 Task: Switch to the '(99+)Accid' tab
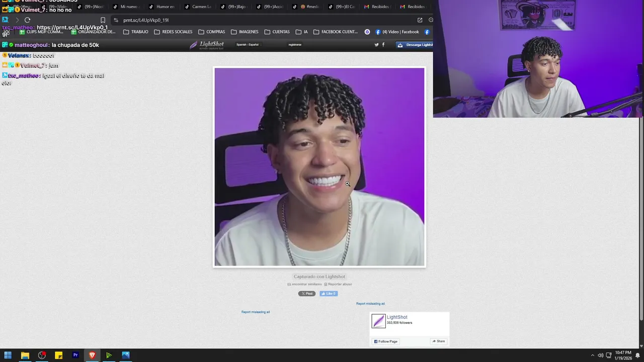pos(270,7)
